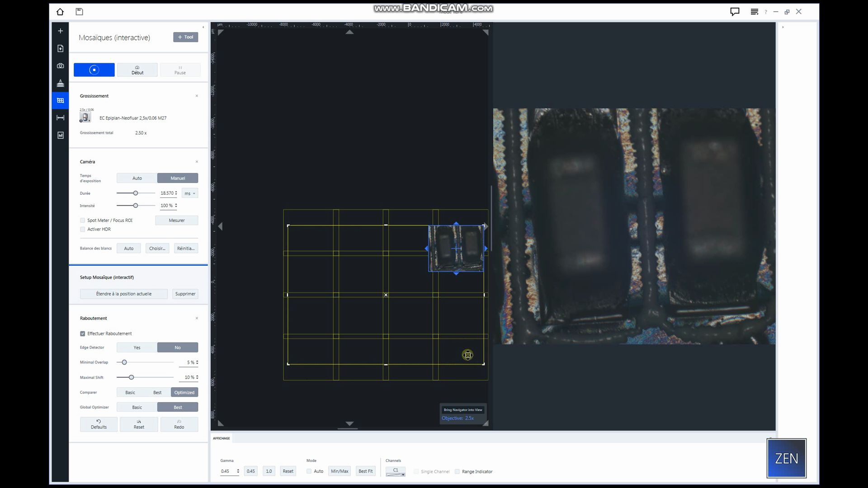Select the measurement tool icon in sidebar
Screen dimensions: 868x488
coord(60,117)
